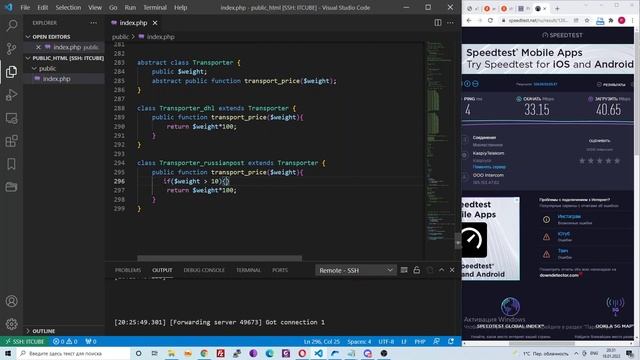
Task: Click the Ln 296, Col 25 status item
Action: pyautogui.click(x=322, y=341)
